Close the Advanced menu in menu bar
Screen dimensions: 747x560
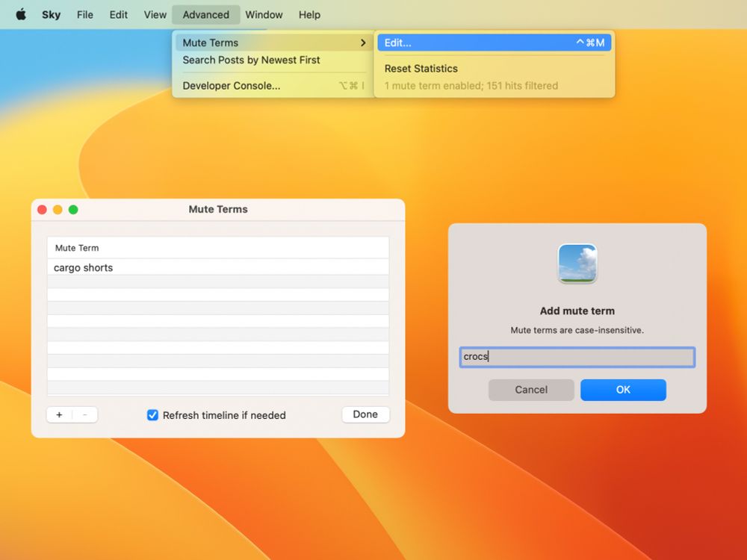(206, 15)
